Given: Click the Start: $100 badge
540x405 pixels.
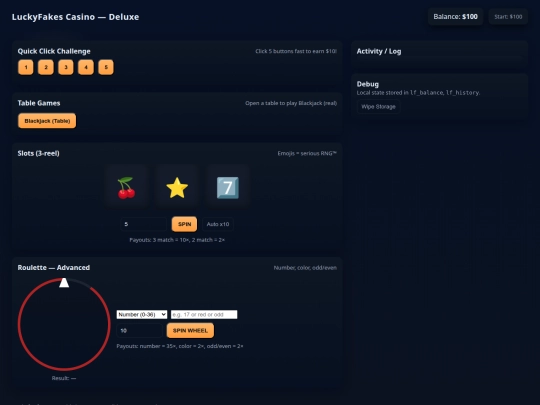Looking at the screenshot, I should coord(508,17).
